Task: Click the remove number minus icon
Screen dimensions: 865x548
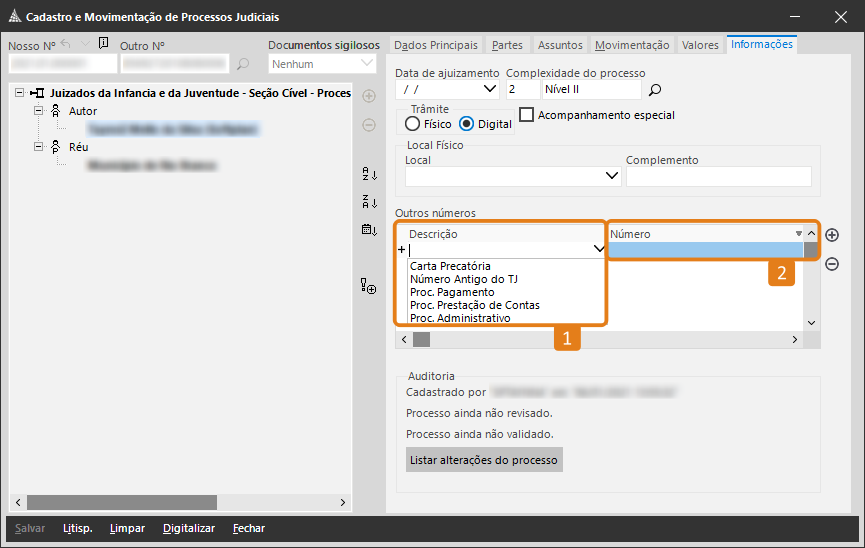Action: [832, 264]
